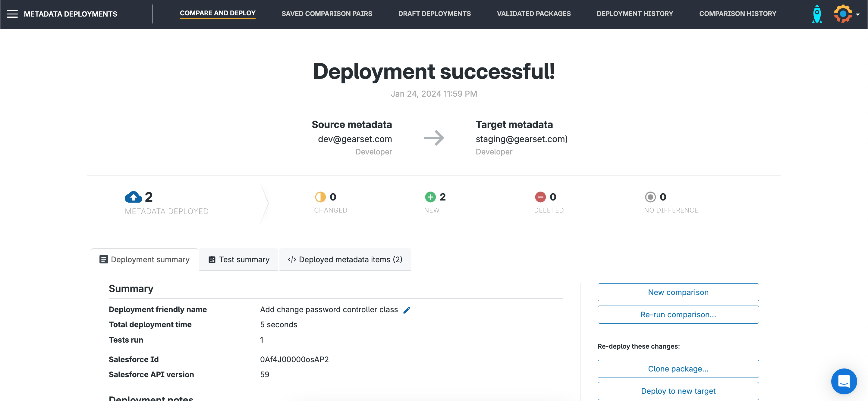Open Deployed metadata items (2) tab

point(345,260)
